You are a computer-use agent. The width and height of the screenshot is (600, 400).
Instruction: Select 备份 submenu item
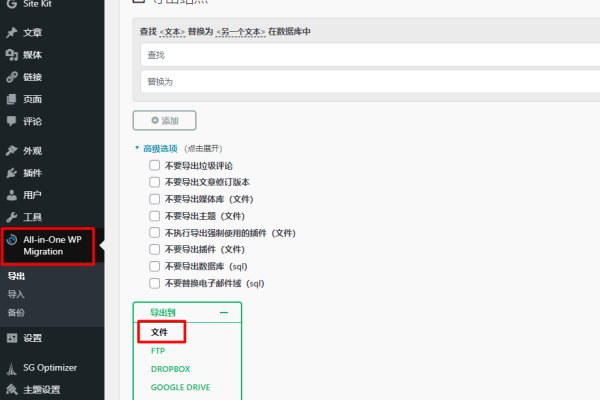(16, 312)
